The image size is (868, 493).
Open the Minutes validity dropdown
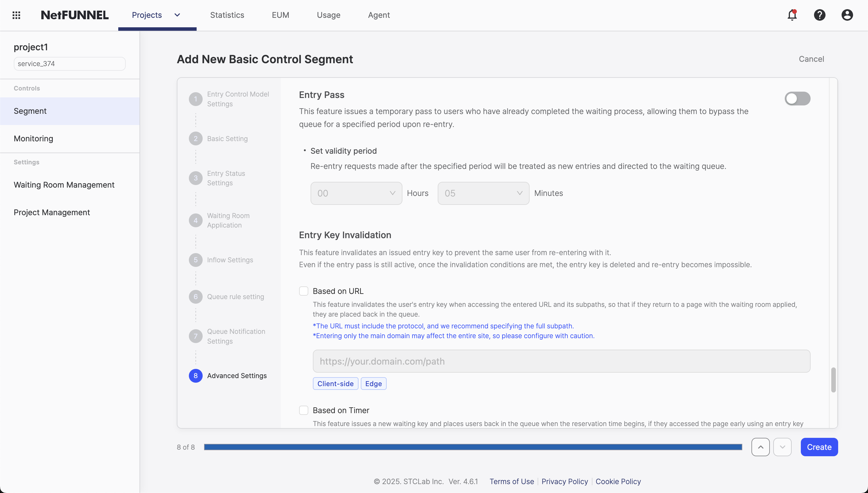[x=483, y=193]
